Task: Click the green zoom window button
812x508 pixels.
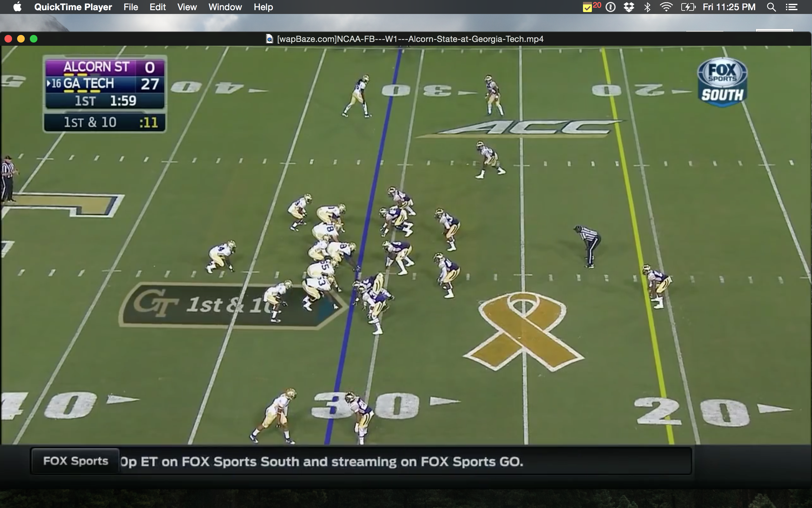Action: pyautogui.click(x=34, y=39)
